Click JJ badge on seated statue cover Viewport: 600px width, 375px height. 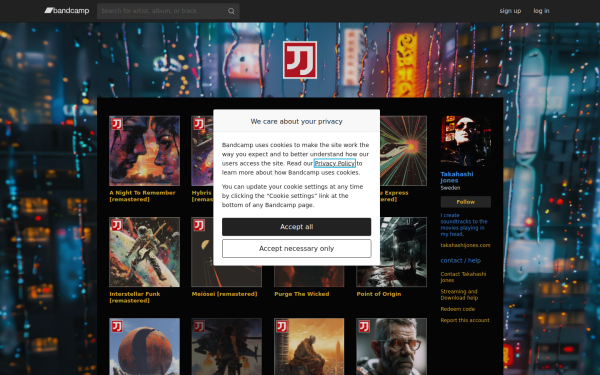[x=282, y=326]
